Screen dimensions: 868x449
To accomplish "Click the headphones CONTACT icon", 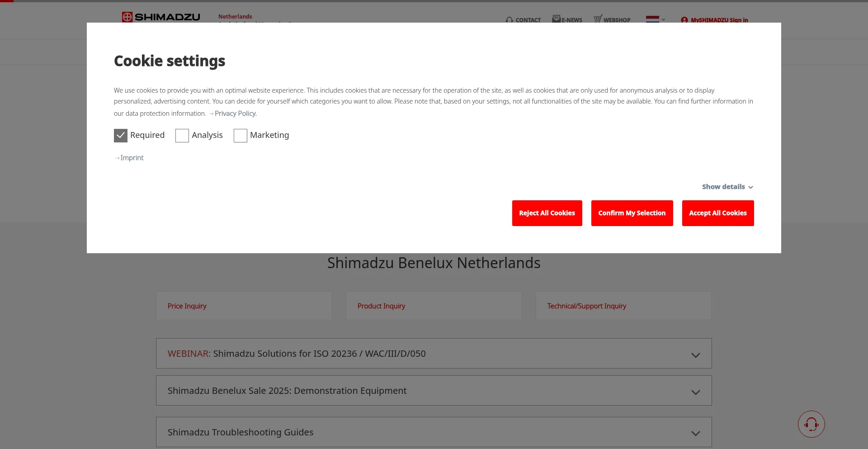I will click(509, 20).
